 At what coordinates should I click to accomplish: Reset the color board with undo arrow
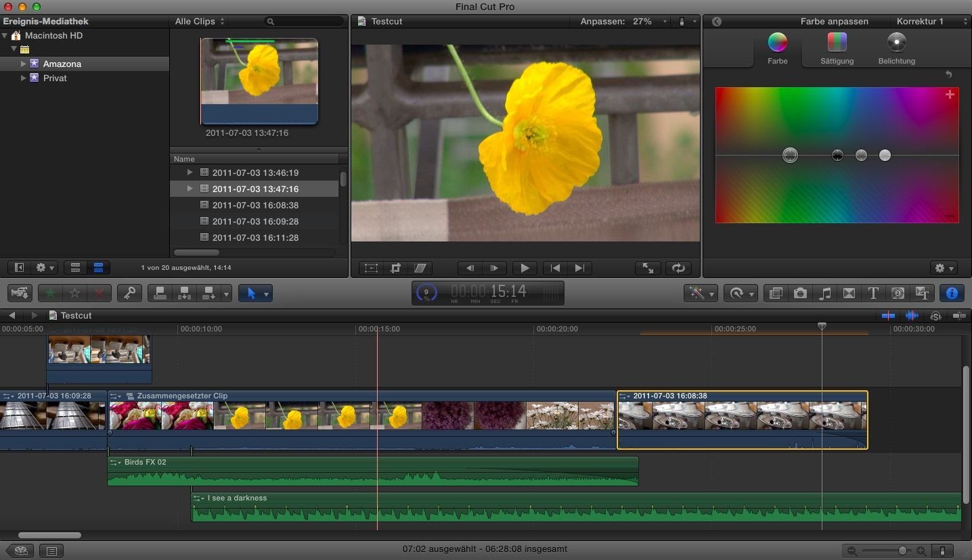point(948,74)
